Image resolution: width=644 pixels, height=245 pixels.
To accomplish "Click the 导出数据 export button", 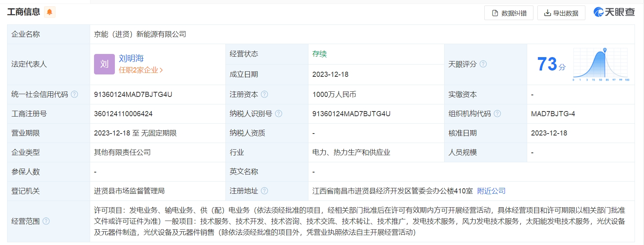I will point(561,13).
